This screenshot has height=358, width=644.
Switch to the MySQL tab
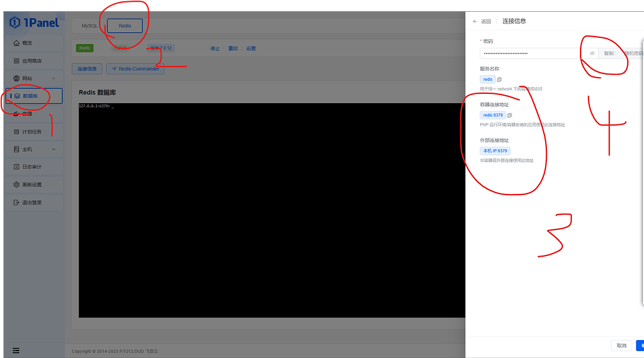pyautogui.click(x=90, y=26)
